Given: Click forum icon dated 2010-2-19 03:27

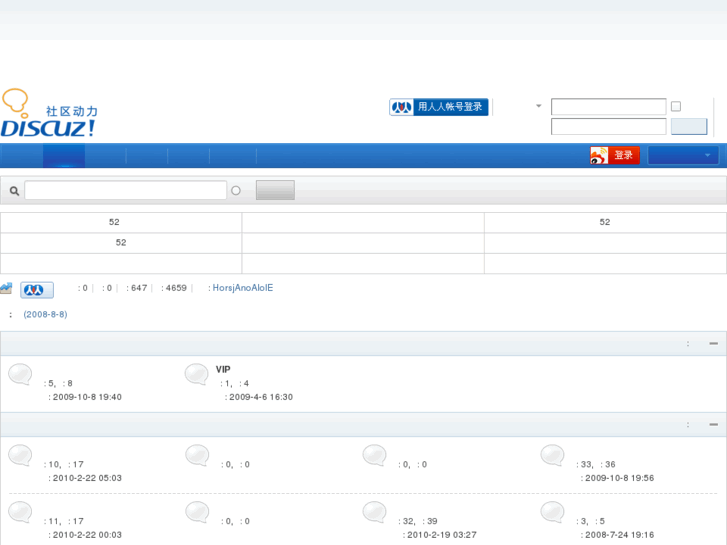Looking at the screenshot, I should tap(375, 513).
